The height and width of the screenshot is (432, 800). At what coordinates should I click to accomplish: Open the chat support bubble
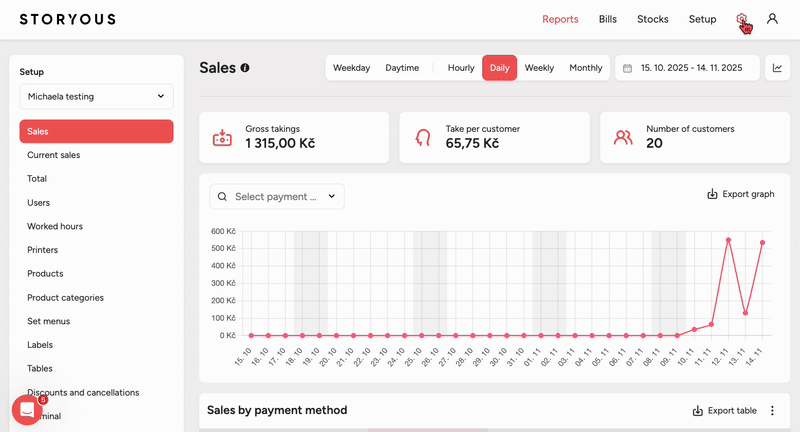click(27, 410)
